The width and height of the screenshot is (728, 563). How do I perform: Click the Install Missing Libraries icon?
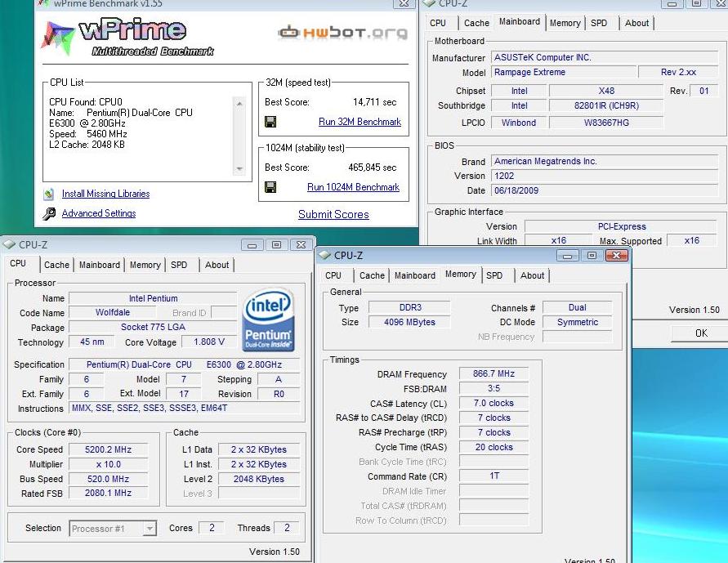click(x=49, y=194)
